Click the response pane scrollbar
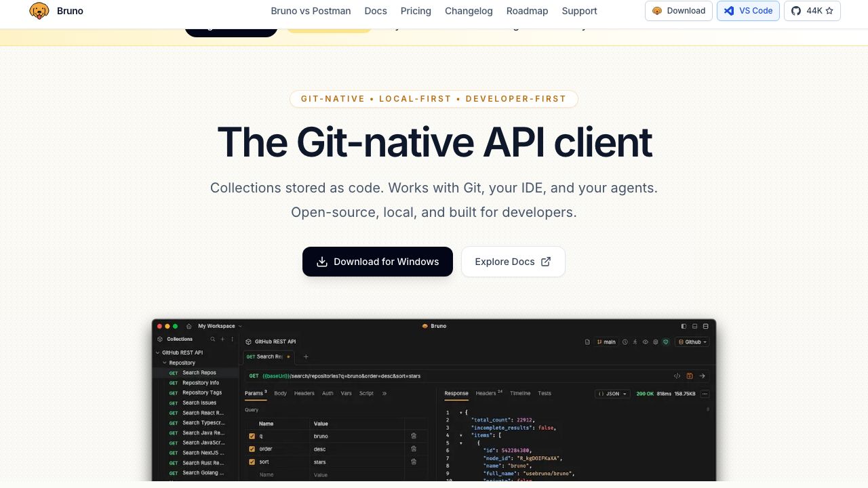This screenshot has height=488, width=868. [x=708, y=409]
